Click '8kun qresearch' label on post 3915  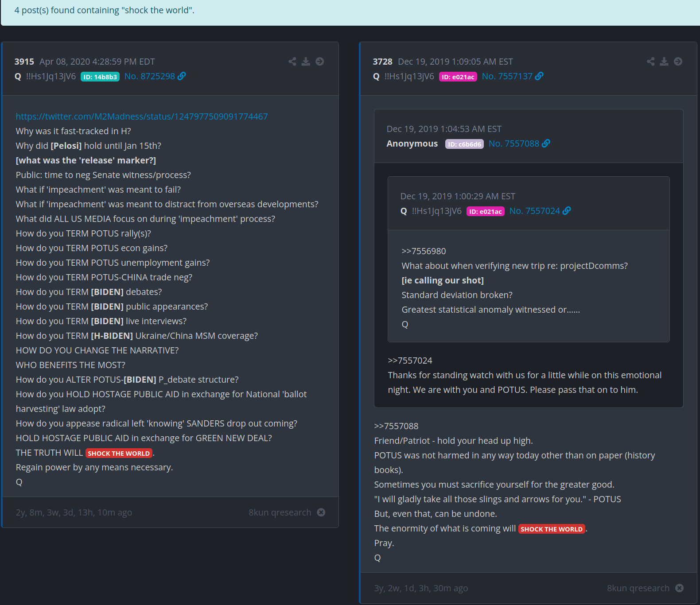[280, 512]
